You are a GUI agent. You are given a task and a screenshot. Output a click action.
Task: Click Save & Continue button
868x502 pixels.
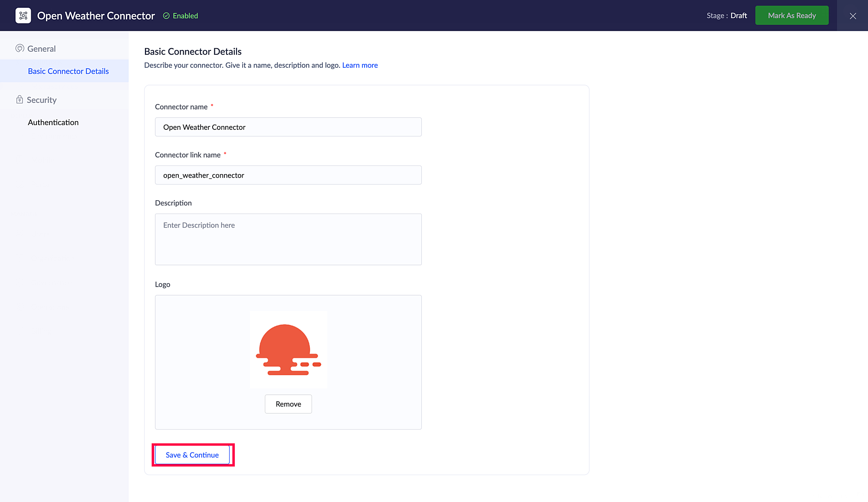(x=192, y=455)
